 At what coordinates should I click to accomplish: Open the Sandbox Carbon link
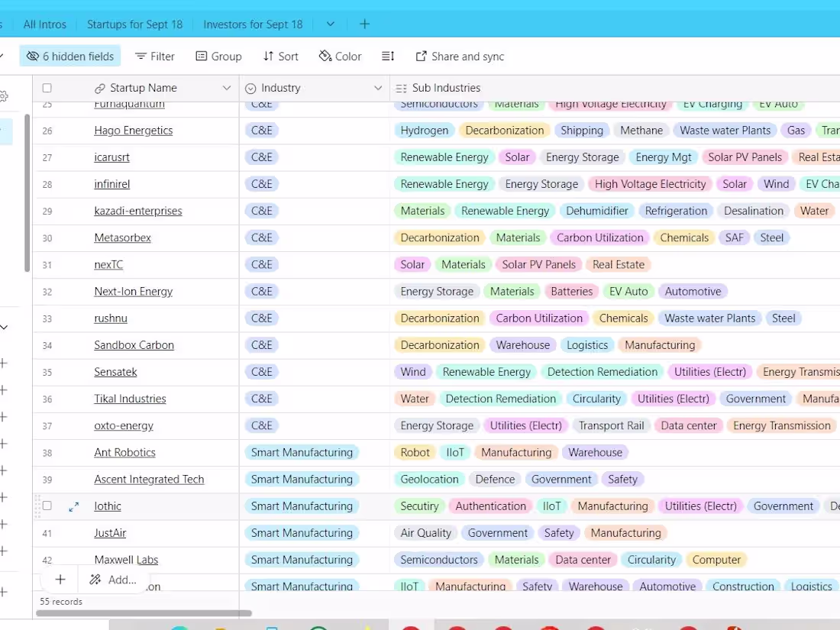[x=134, y=345]
